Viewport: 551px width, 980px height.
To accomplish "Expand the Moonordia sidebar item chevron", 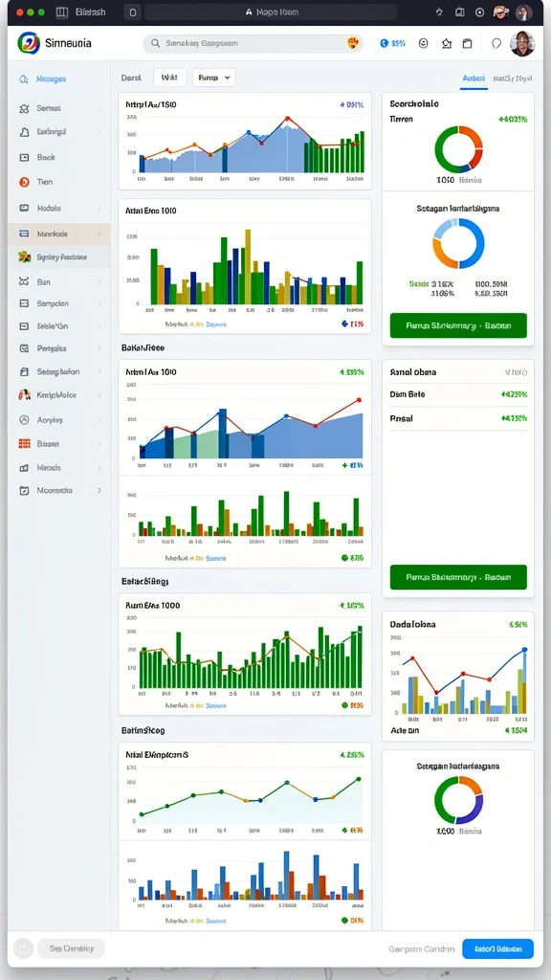I will 99,491.
